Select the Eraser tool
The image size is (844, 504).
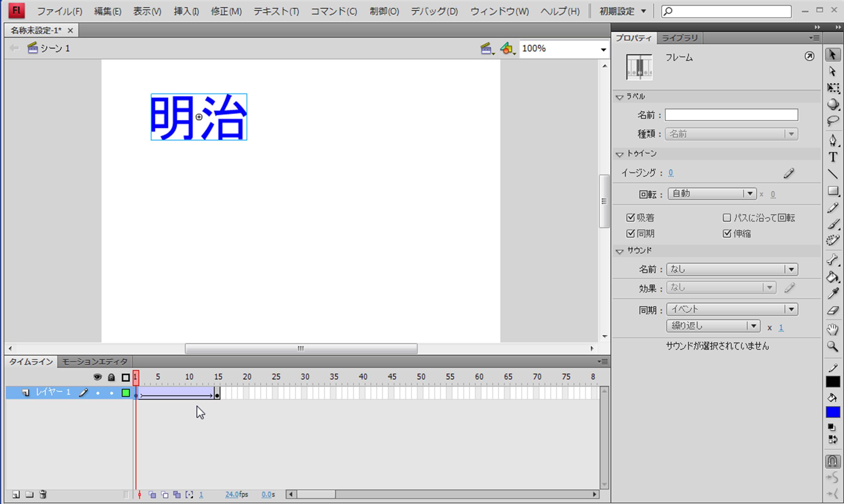(832, 310)
